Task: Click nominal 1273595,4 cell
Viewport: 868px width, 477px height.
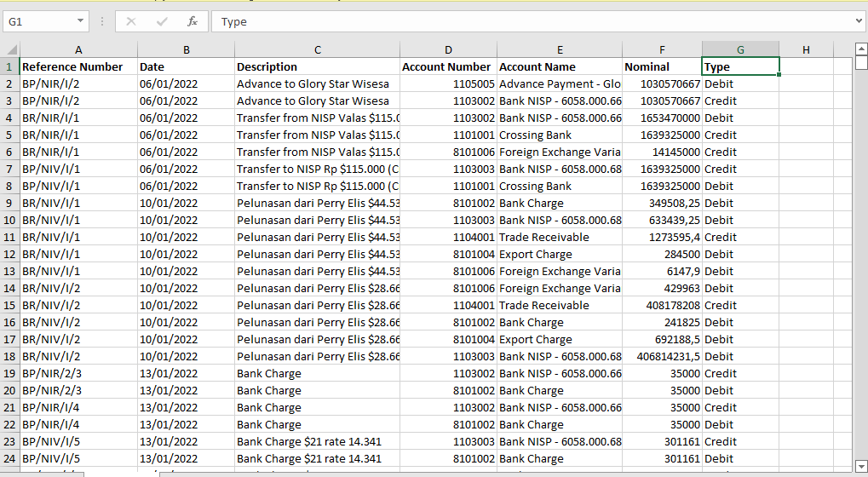Action: (662, 238)
